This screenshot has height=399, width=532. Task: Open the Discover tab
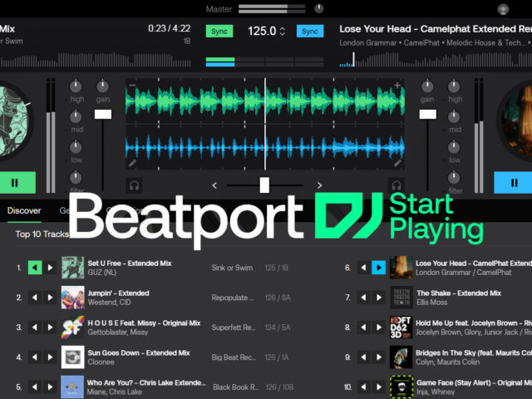click(x=24, y=210)
